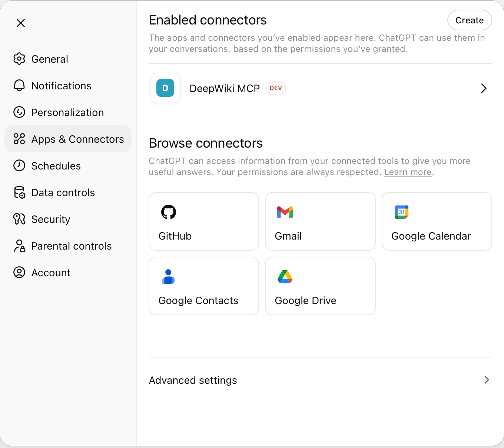Expand the DeepWiki MCP connector details
The image size is (504, 448).
(483, 88)
